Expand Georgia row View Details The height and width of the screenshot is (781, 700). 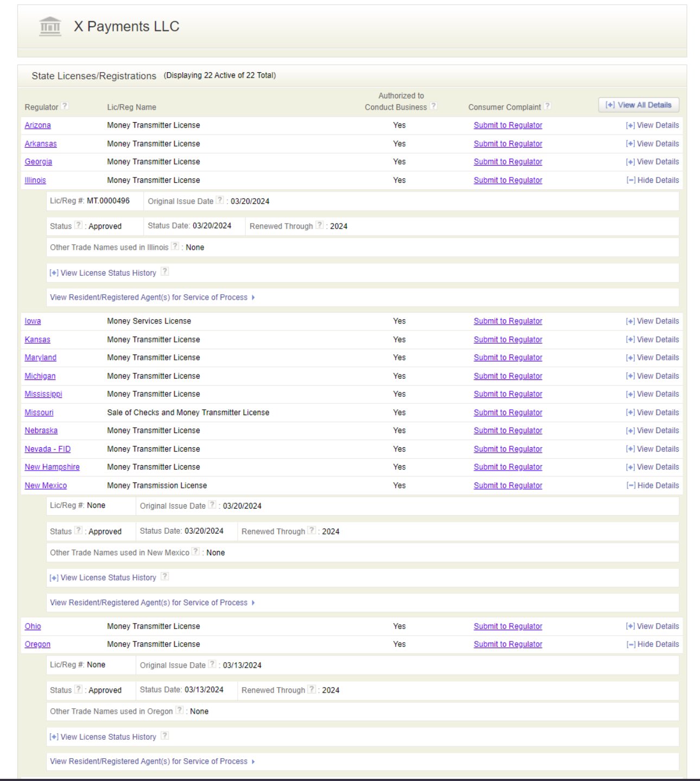pos(652,162)
